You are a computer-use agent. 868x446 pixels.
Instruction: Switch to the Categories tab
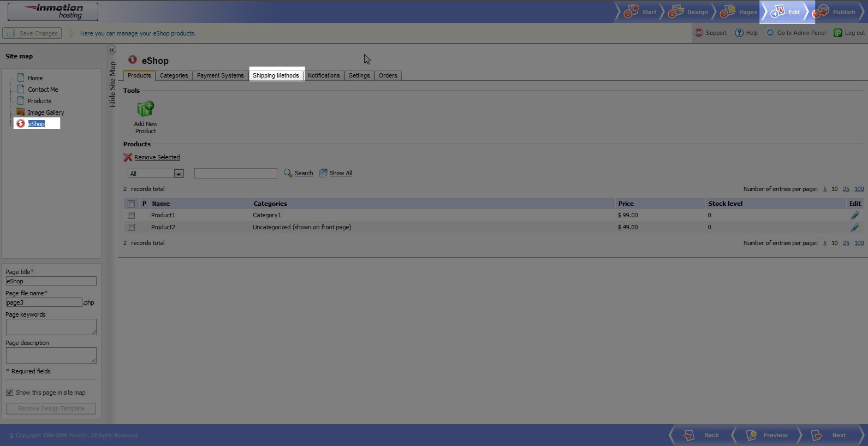tap(174, 75)
